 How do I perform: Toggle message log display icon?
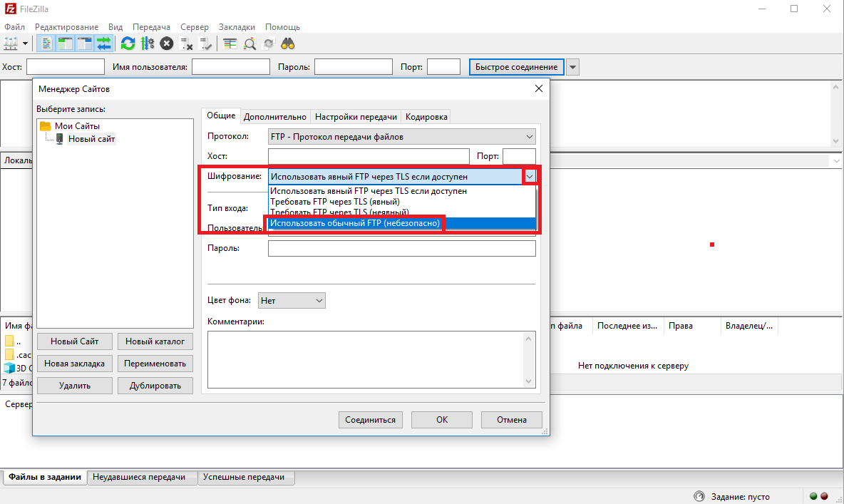pyautogui.click(x=47, y=43)
